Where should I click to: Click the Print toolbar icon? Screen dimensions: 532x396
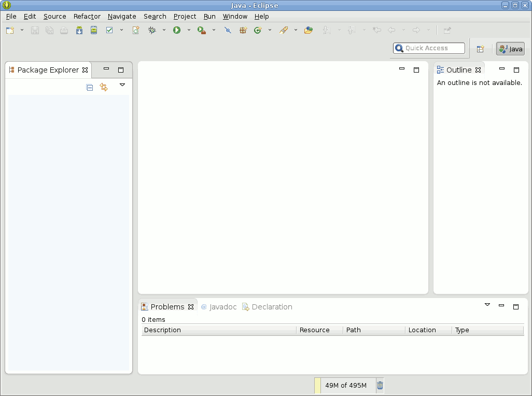[x=64, y=30]
